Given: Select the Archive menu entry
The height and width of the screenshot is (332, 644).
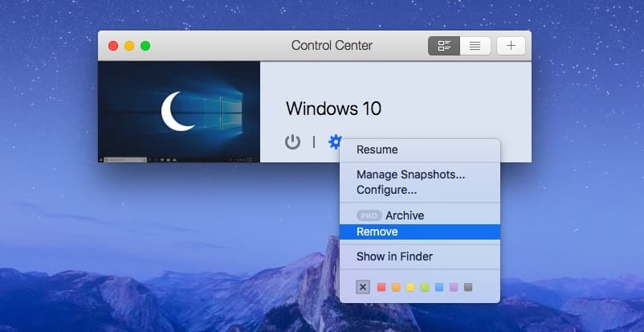Looking at the screenshot, I should pos(420,215).
